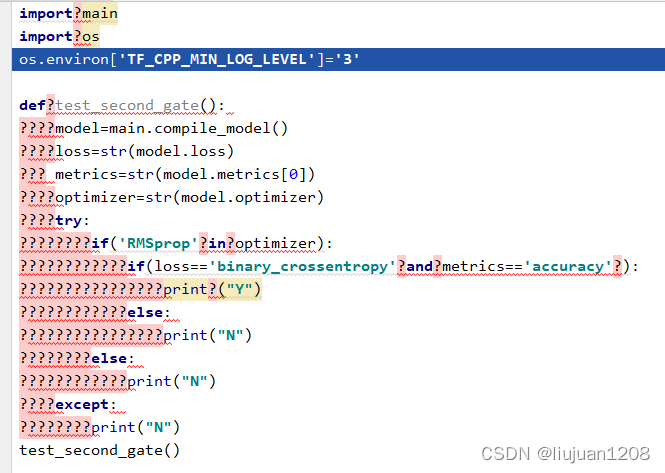Click the 'import?os' line

pos(59,36)
